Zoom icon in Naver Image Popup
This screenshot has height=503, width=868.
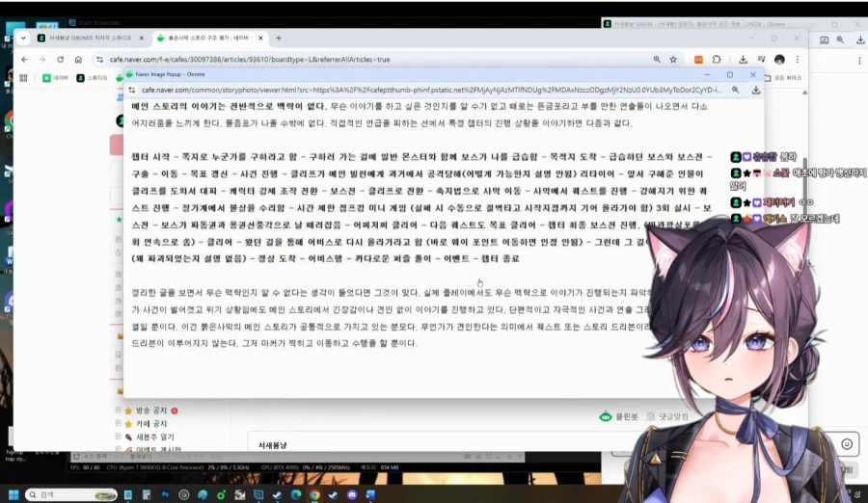tap(735, 90)
